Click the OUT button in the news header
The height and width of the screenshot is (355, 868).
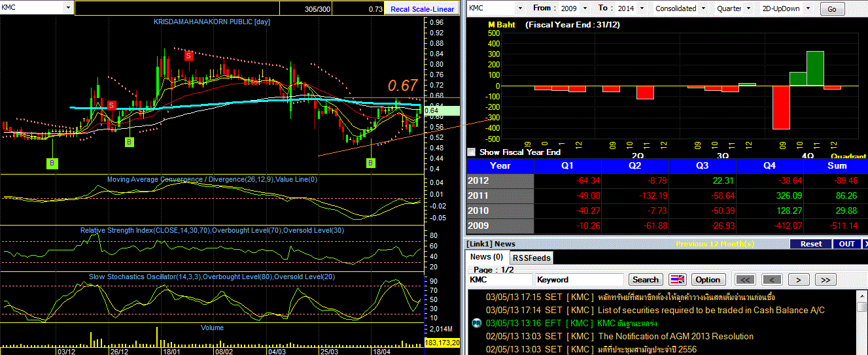coord(846,244)
